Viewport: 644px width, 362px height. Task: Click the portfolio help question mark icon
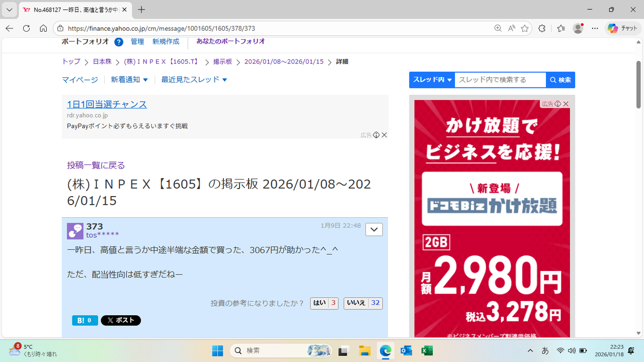pos(119,42)
